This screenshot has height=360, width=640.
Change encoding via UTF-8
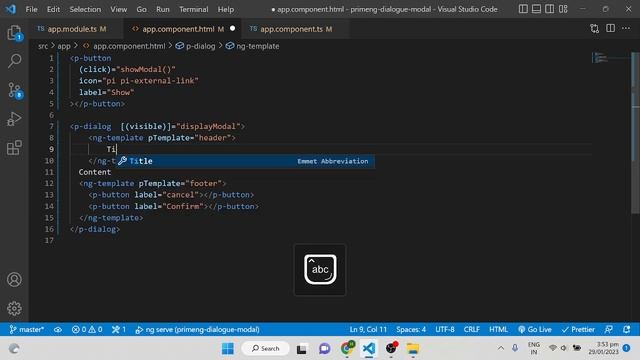(x=444, y=329)
